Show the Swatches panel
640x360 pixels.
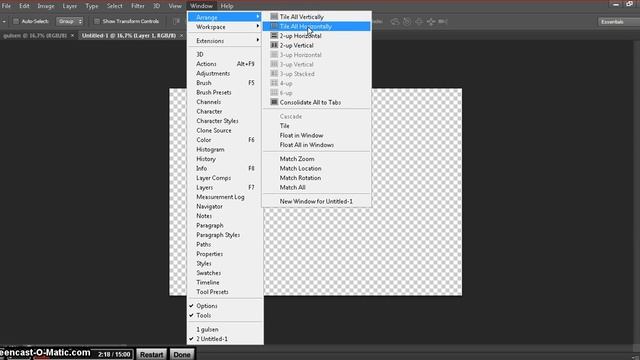pyautogui.click(x=225, y=273)
